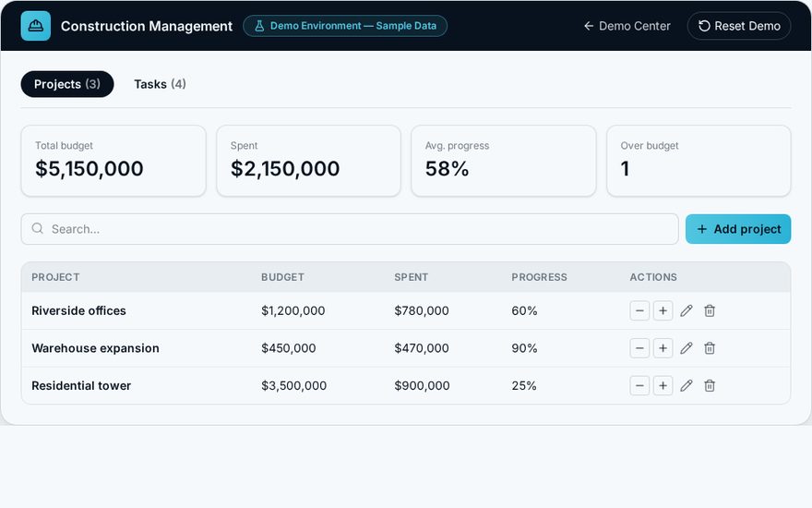Increase progress for Riverside offices
This screenshot has height=508, width=812.
[x=663, y=311]
